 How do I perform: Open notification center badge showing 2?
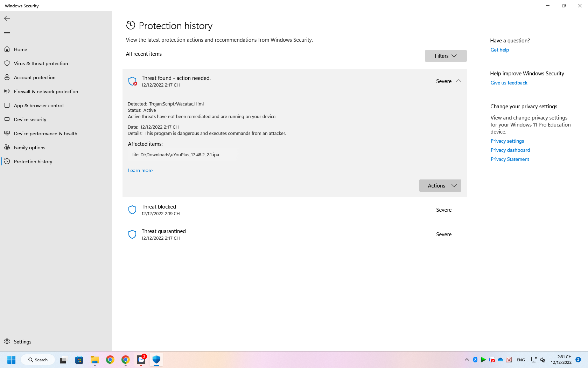(x=578, y=360)
